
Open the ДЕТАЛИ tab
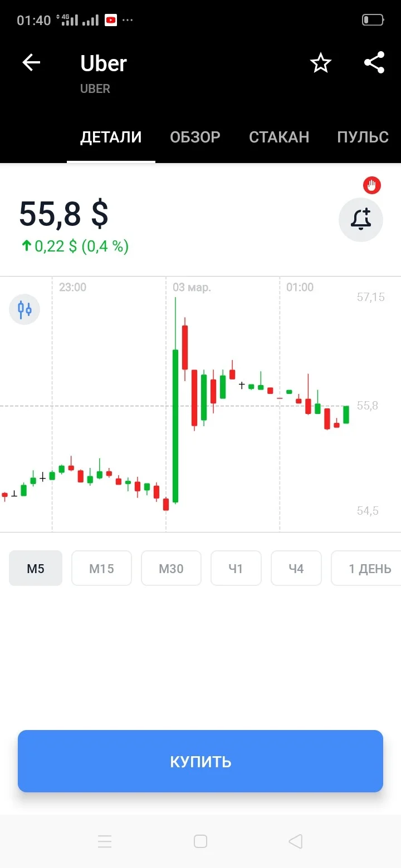coord(111,137)
